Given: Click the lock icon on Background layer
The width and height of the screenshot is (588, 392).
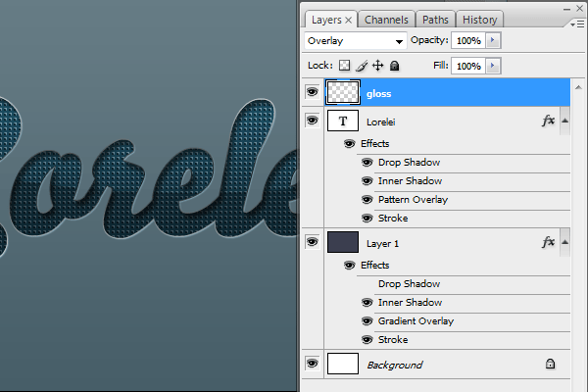Looking at the screenshot, I should pos(550,364).
